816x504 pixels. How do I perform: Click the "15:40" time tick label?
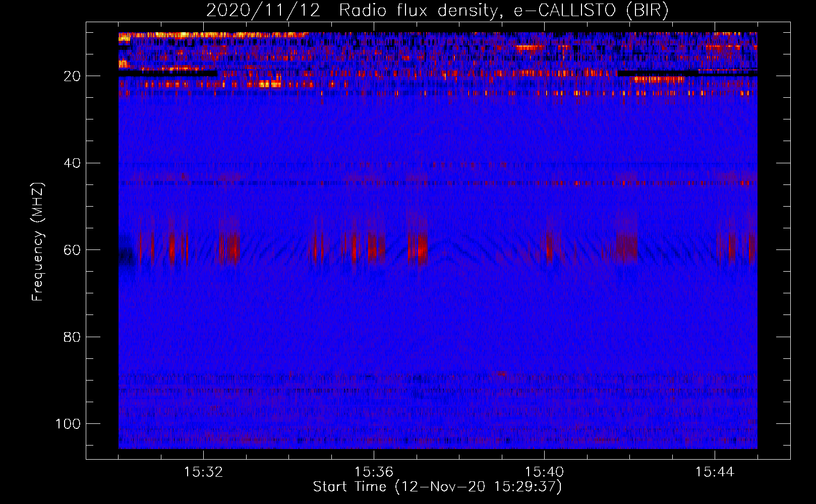(544, 472)
